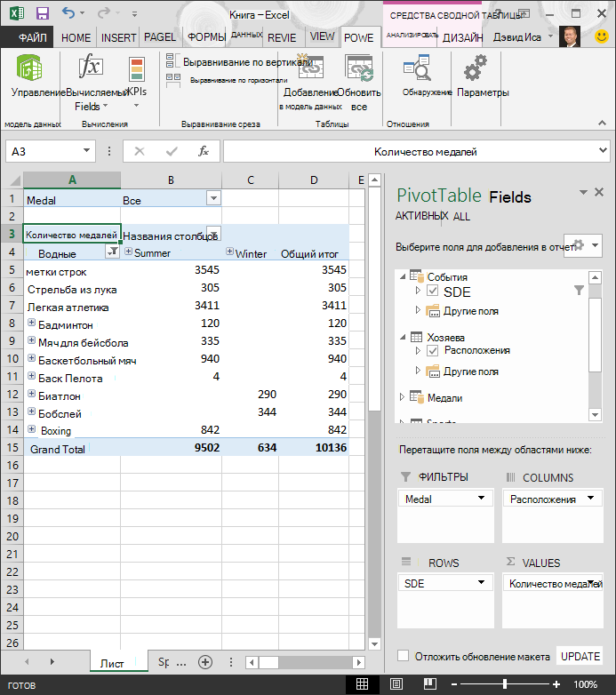
Task: Open the KPIs icon menu
Action: pos(137,70)
